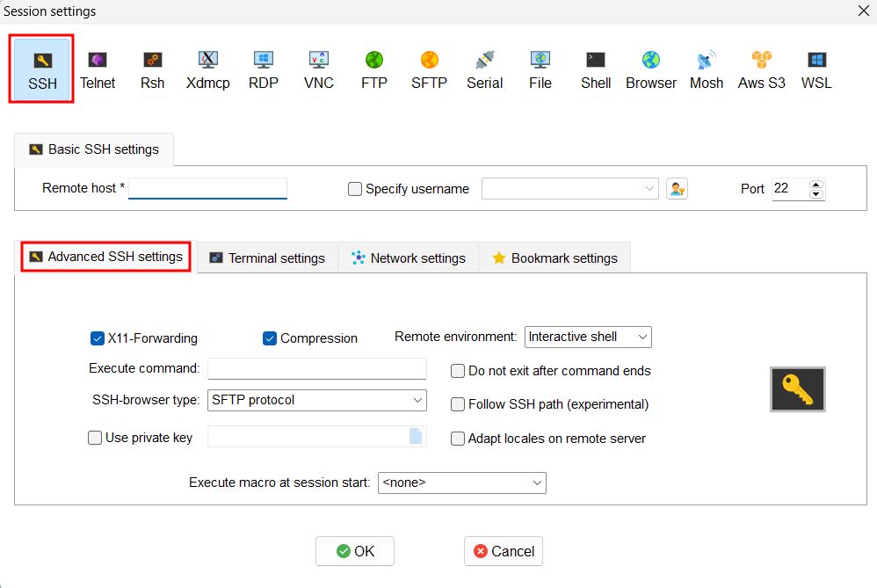This screenshot has width=877, height=588.
Task: Pick the Rsh session type
Action: point(152,69)
